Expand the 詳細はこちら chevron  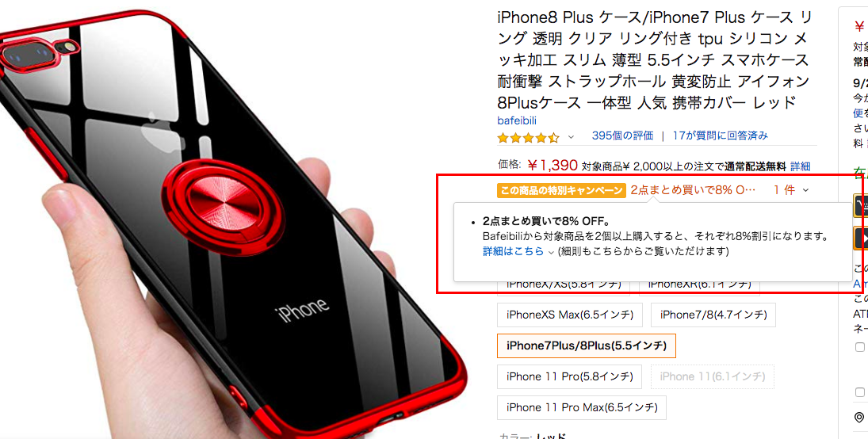pyautogui.click(x=551, y=252)
